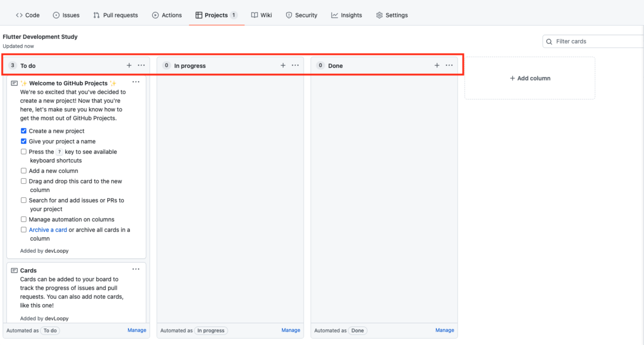Check the keyboard shortcuts task

click(24, 152)
